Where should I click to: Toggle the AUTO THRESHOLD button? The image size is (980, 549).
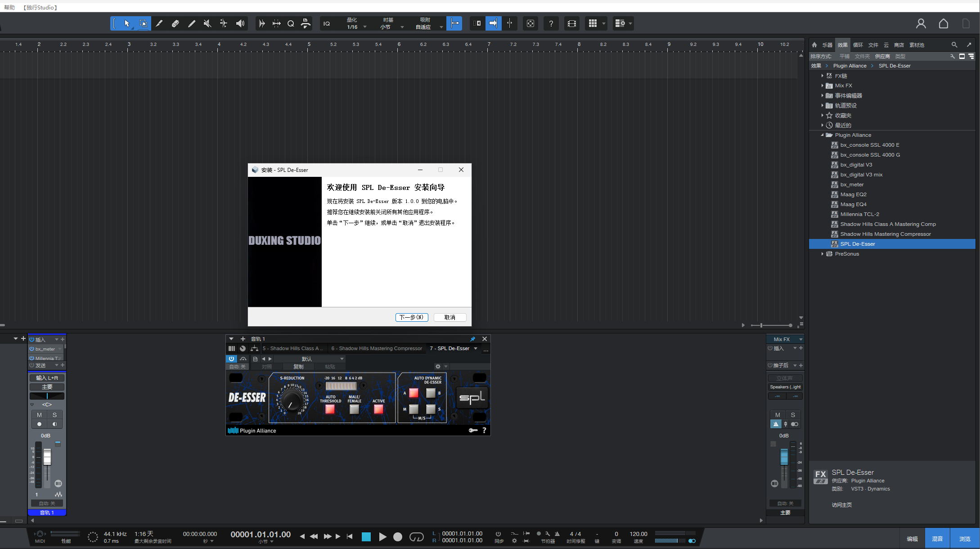[330, 409]
